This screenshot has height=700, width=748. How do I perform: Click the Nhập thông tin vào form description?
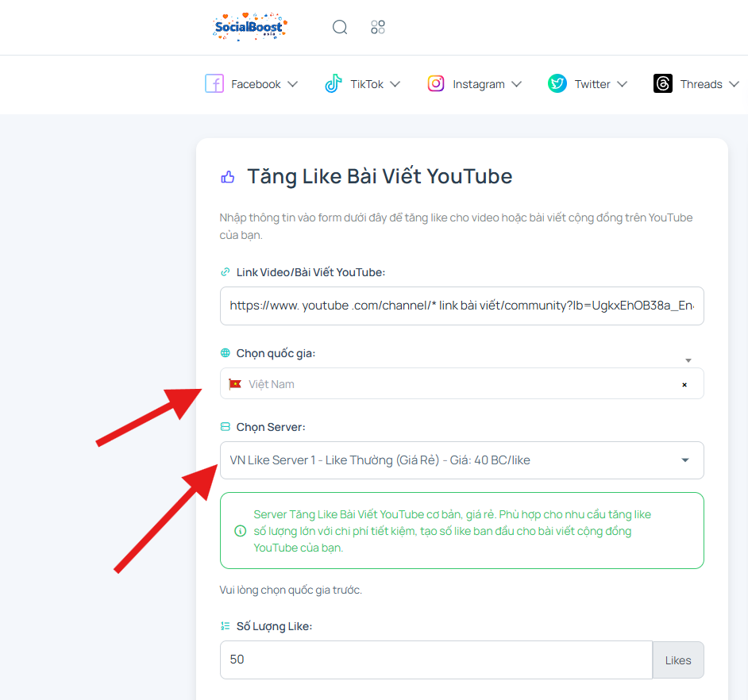tap(456, 226)
